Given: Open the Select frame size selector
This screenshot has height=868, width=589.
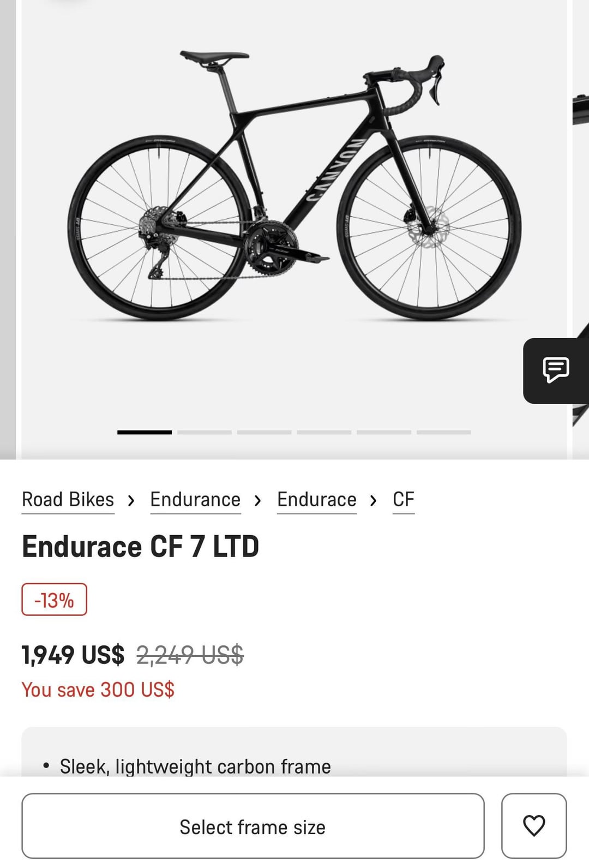Looking at the screenshot, I should (x=253, y=825).
